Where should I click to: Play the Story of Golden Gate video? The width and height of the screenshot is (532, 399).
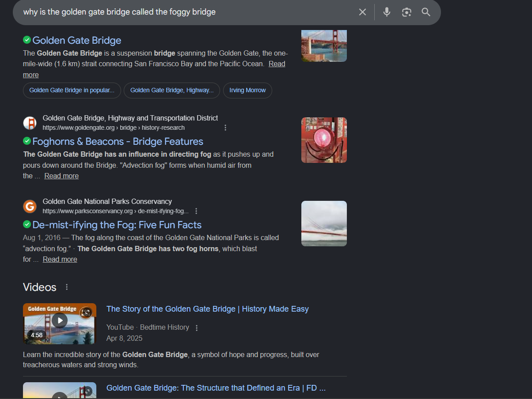(x=60, y=320)
